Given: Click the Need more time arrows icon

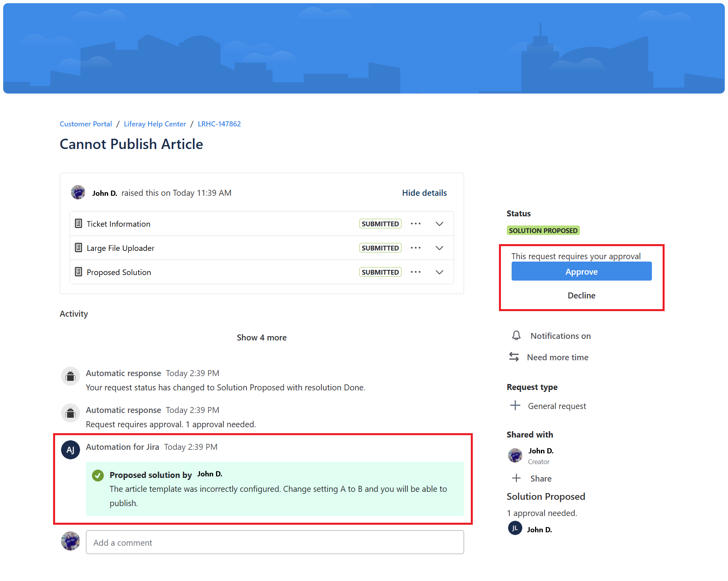Looking at the screenshot, I should (x=514, y=357).
